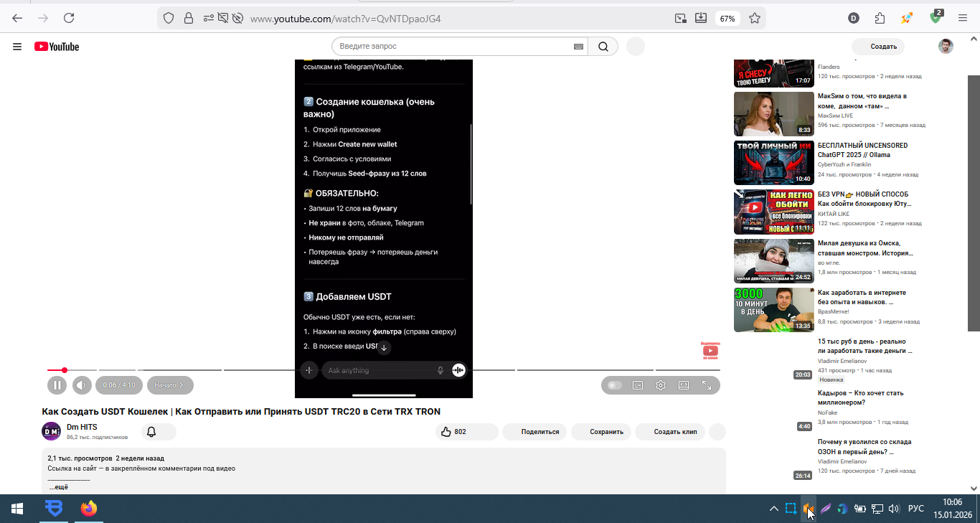Click the URL address bar text
Image resolution: width=980 pixels, height=523 pixels.
(x=345, y=19)
